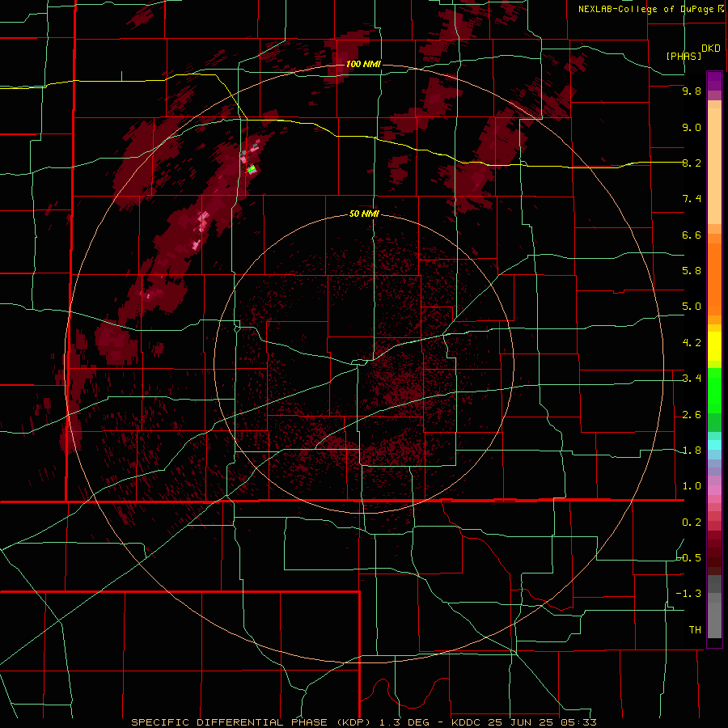Select the -1.3 value on the scale
The width and height of the screenshot is (728, 728).
pos(689,594)
